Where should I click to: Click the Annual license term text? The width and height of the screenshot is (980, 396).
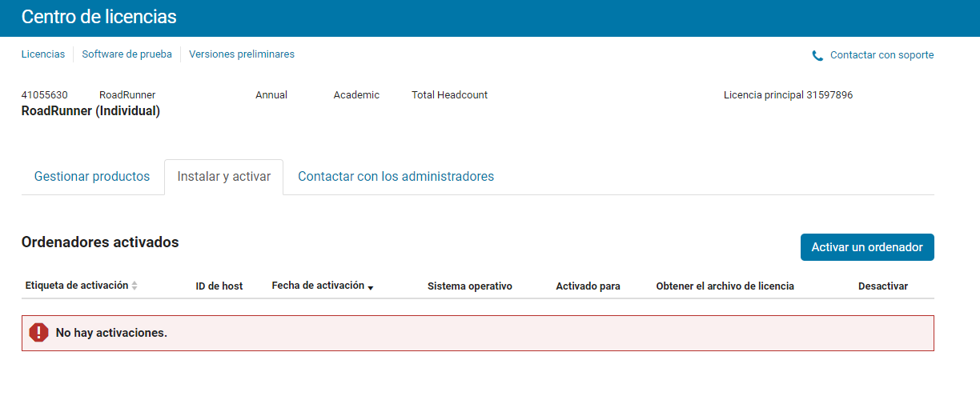pos(271,95)
